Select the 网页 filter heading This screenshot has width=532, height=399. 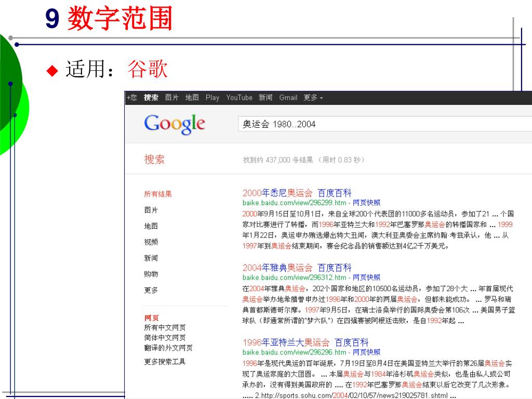(x=151, y=318)
